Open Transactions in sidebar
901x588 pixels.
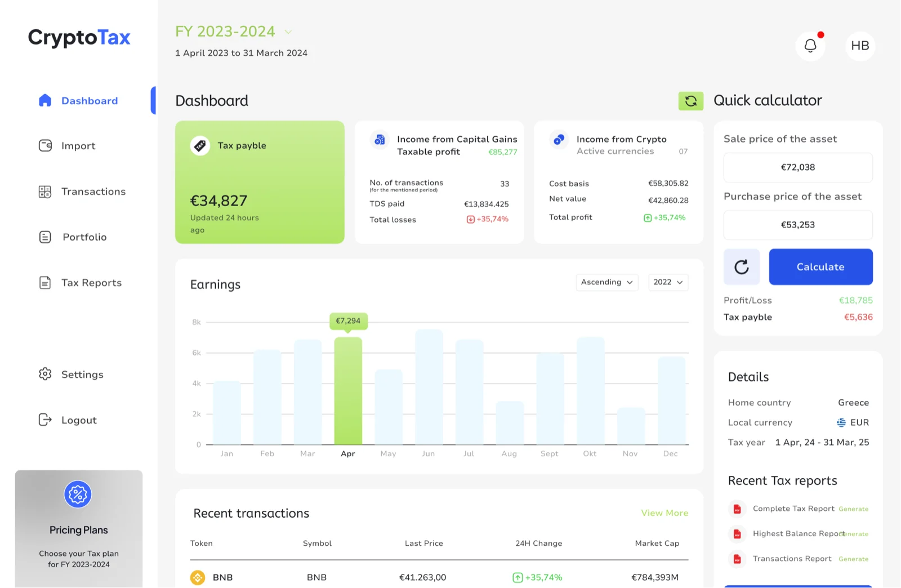pyautogui.click(x=93, y=191)
